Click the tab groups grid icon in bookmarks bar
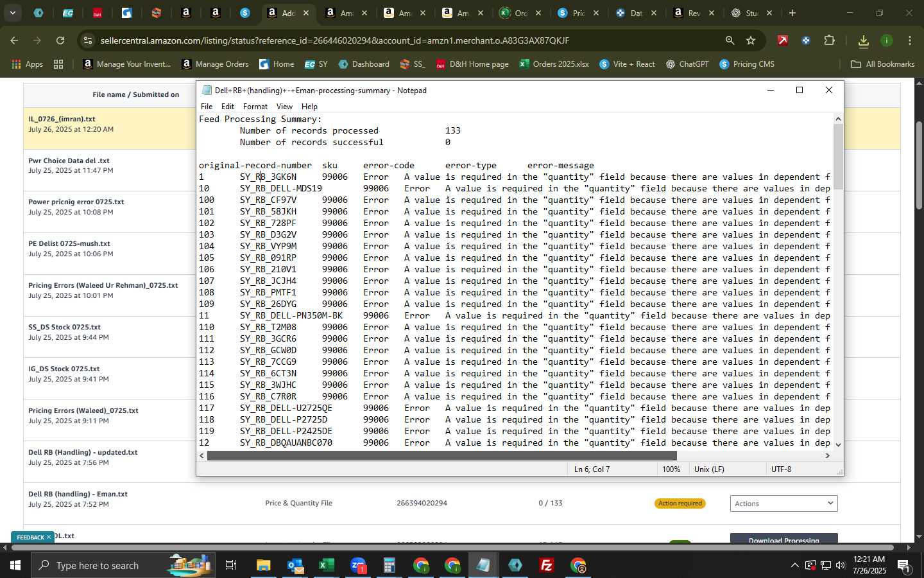924x578 pixels. [x=58, y=64]
